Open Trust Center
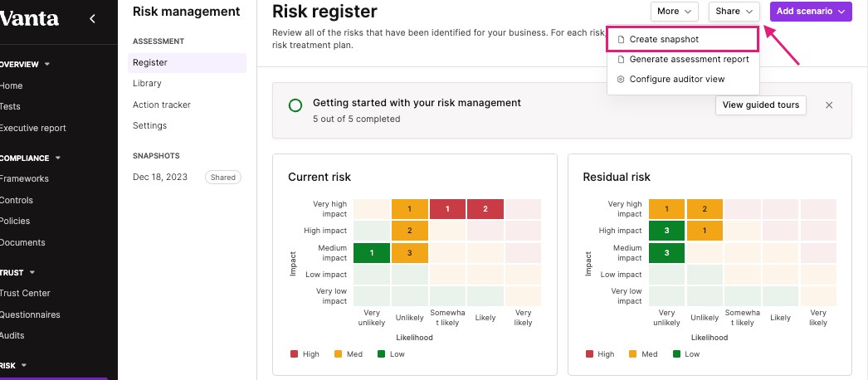 click(25, 293)
